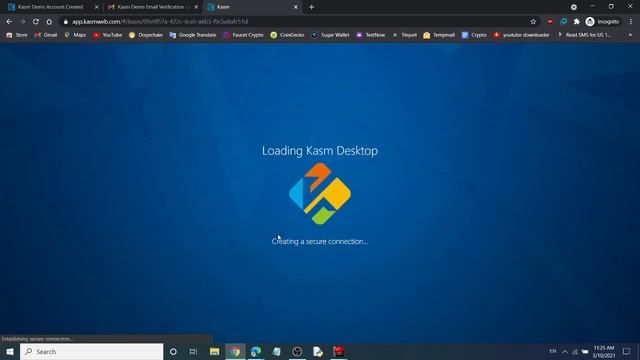Open the Incognito profile indicator
The height and width of the screenshot is (360, 640).
[602, 22]
